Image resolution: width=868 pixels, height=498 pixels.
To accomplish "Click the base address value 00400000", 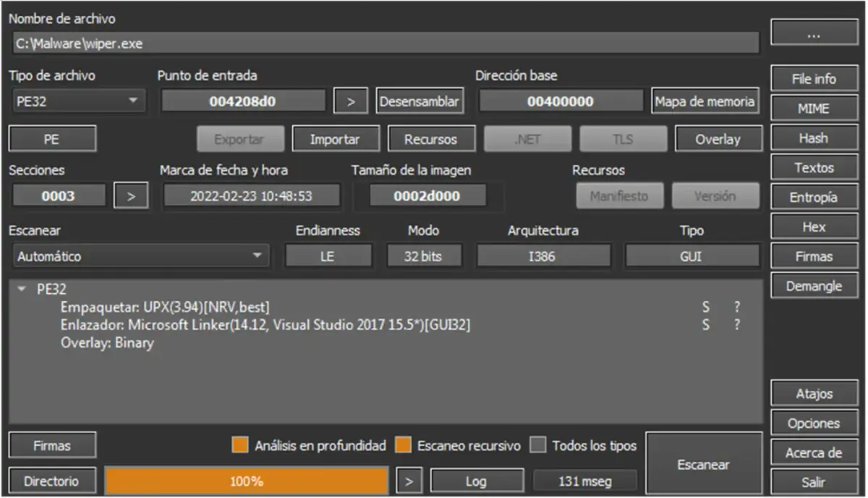I will pos(561,101).
